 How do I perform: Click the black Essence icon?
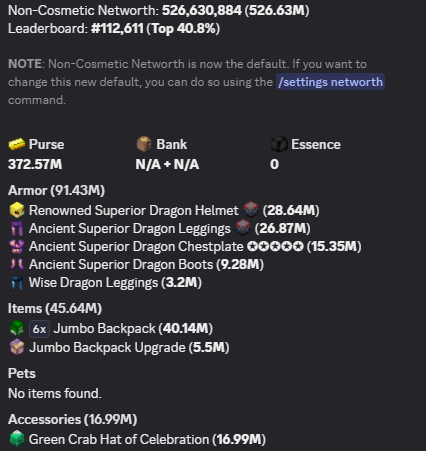(279, 144)
